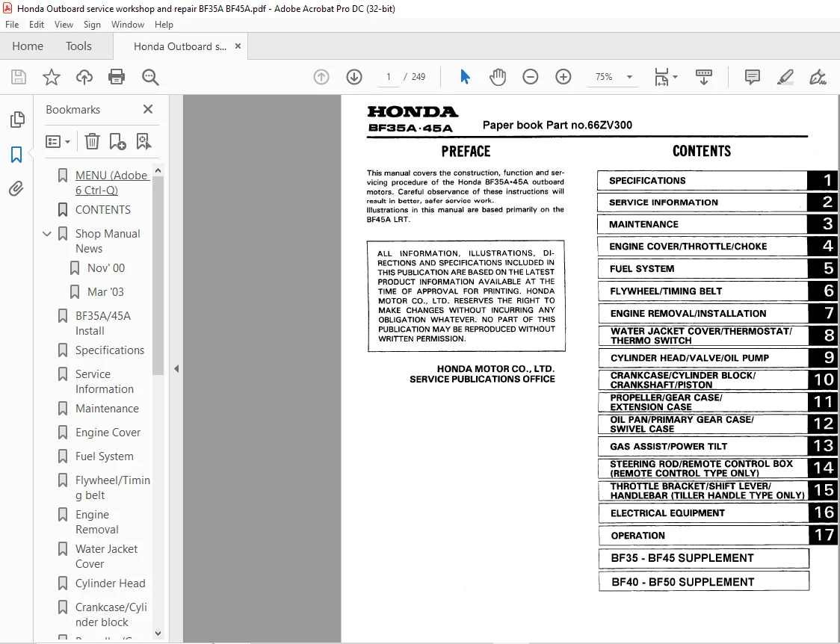This screenshot has width=840, height=644.
Task: Click the page number input field
Action: (x=389, y=77)
